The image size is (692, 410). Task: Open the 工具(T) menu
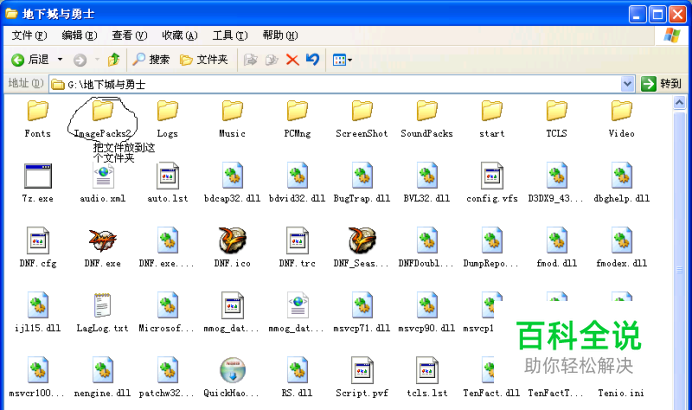pos(230,35)
